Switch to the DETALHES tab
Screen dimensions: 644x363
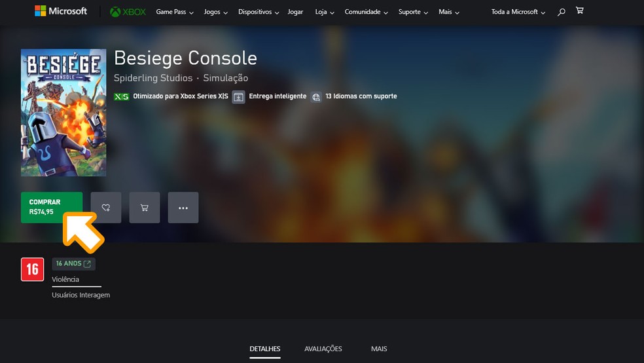pos(265,349)
